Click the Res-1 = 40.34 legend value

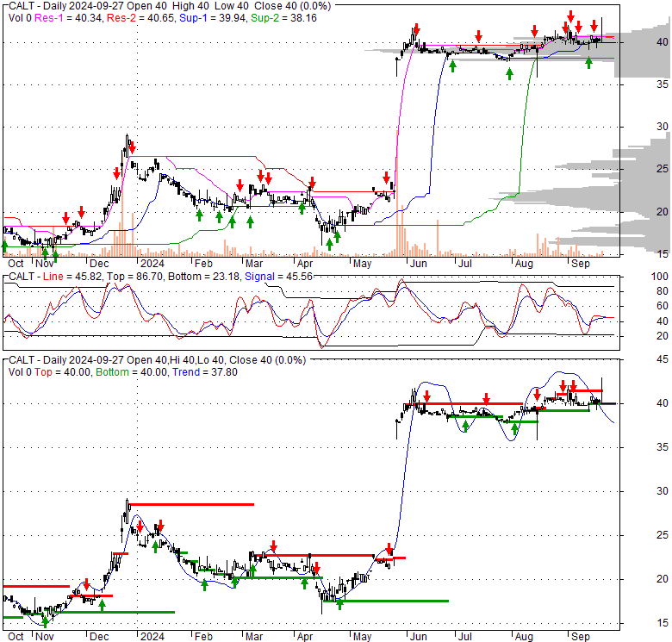click(68, 18)
